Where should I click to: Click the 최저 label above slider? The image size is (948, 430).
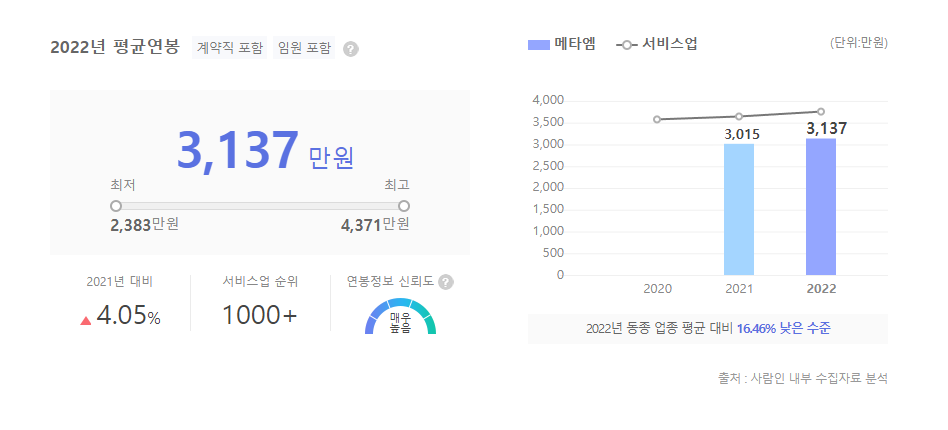pyautogui.click(x=123, y=184)
